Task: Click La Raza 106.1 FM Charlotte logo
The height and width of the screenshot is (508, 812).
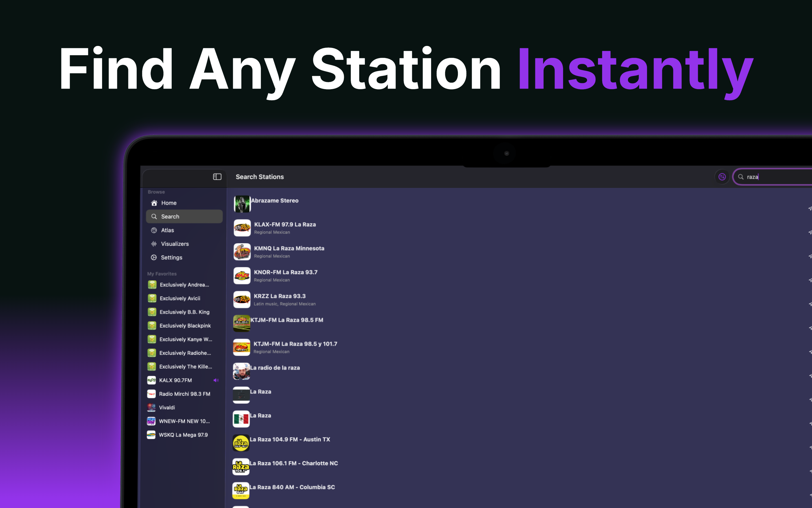Action: tap(241, 466)
